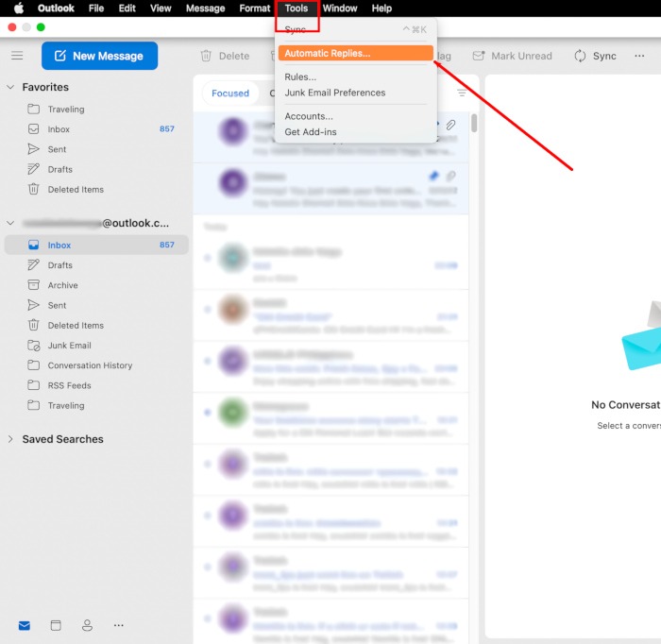Open the Format menu
The image size is (661, 644).
coord(255,8)
